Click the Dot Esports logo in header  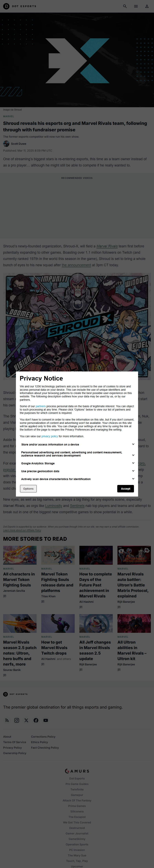click(20, 6)
